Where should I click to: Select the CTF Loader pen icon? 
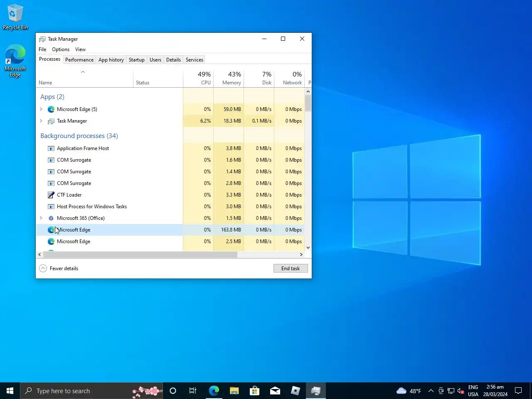coord(51,195)
